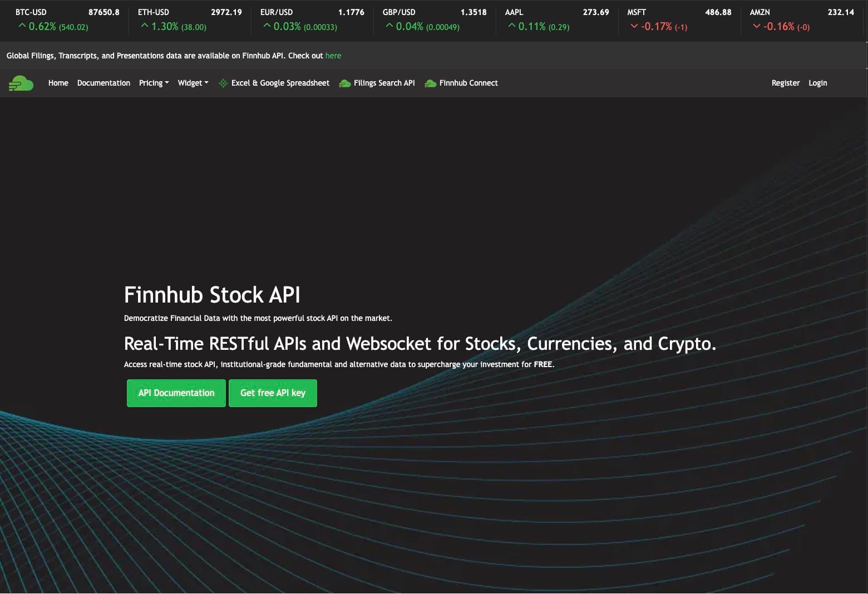Select the Excel & Google Spreadsheet icon
Screen dimensions: 868x594
point(223,83)
